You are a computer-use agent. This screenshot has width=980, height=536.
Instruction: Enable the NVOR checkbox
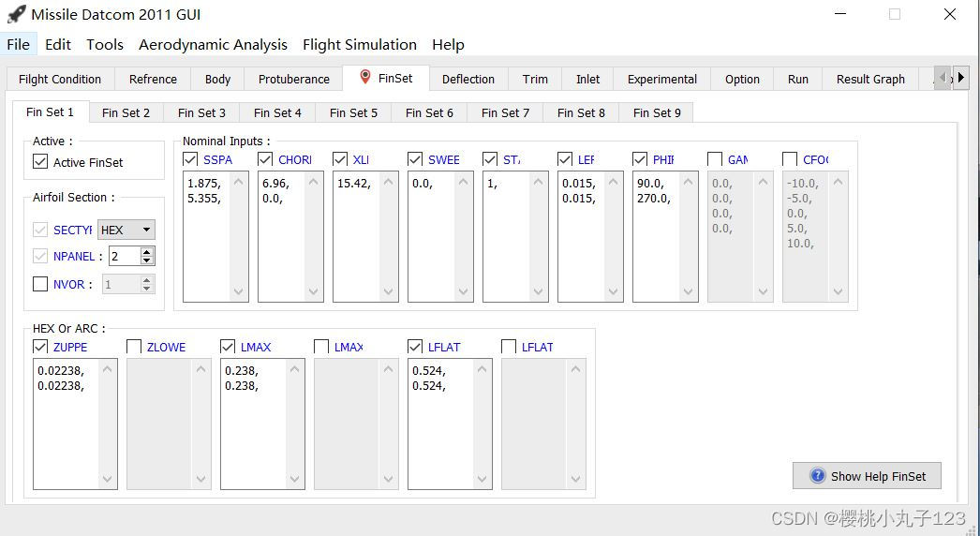40,284
